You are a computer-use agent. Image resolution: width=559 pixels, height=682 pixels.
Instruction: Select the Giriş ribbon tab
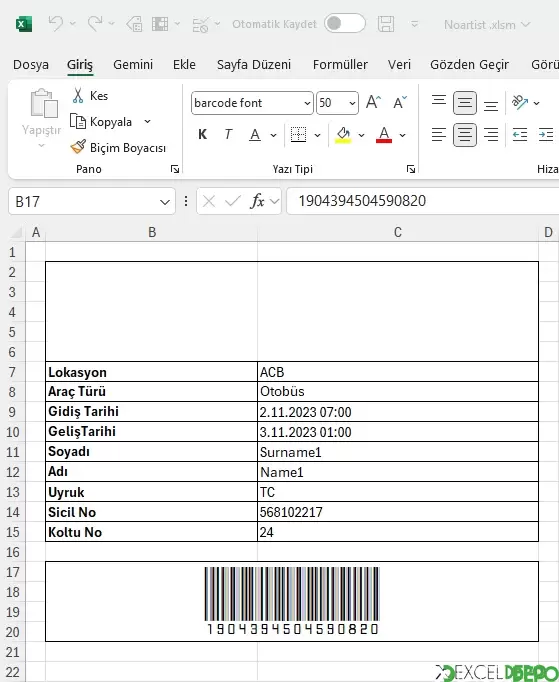pyautogui.click(x=80, y=65)
